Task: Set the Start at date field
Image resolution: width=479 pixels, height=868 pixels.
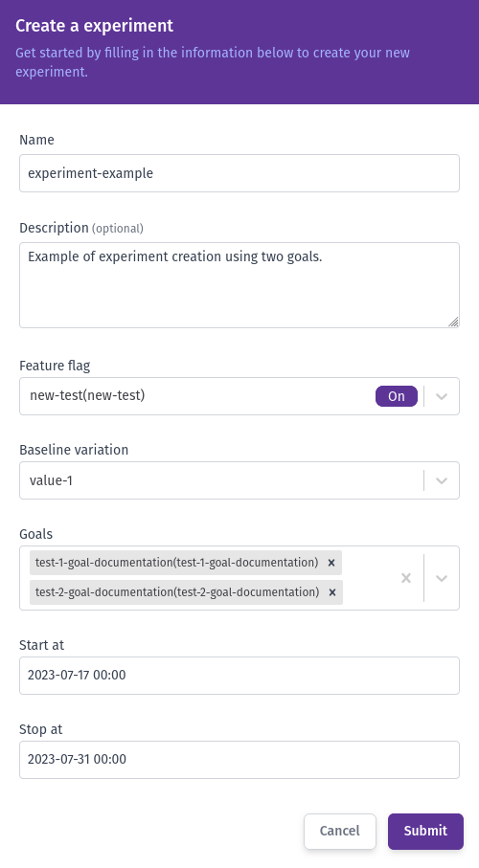Action: tap(239, 676)
